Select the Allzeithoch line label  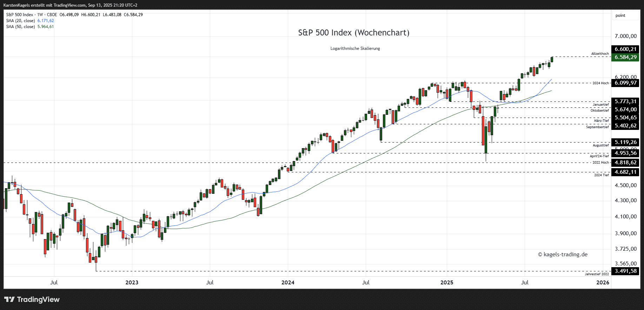point(600,54)
